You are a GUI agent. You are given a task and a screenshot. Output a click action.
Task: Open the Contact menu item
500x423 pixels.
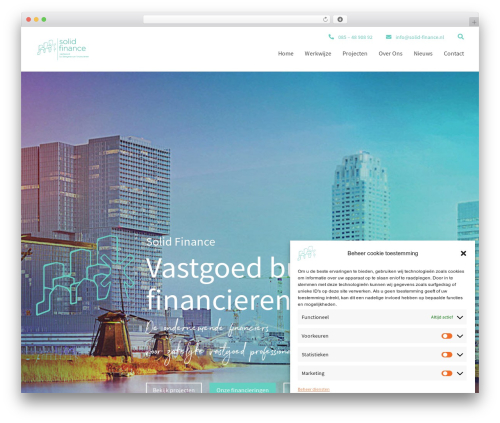pyautogui.click(x=454, y=54)
